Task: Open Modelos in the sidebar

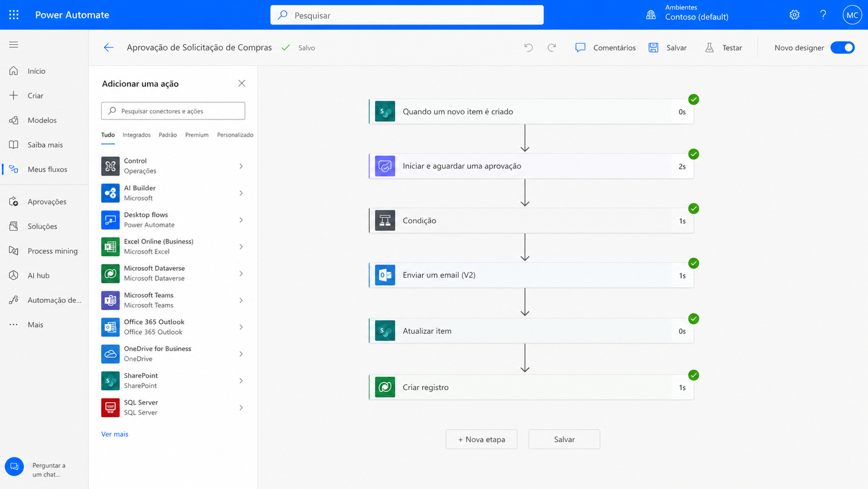Action: [x=45, y=120]
